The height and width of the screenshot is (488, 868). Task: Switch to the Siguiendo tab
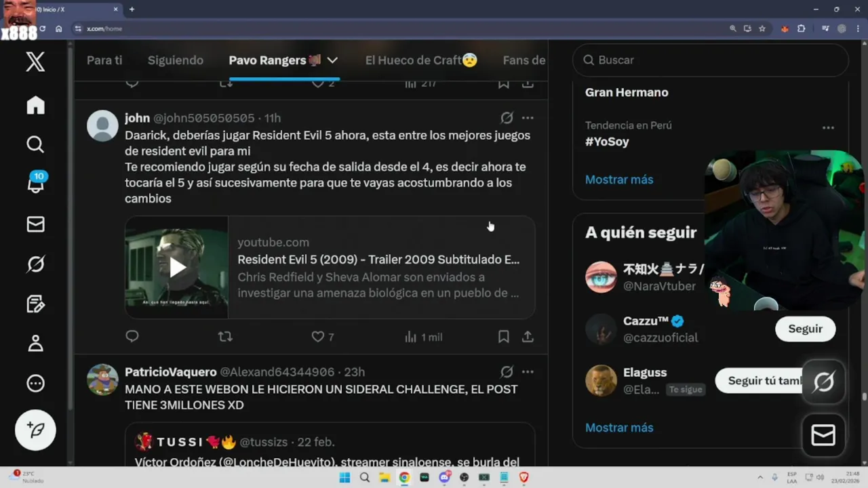pos(176,60)
